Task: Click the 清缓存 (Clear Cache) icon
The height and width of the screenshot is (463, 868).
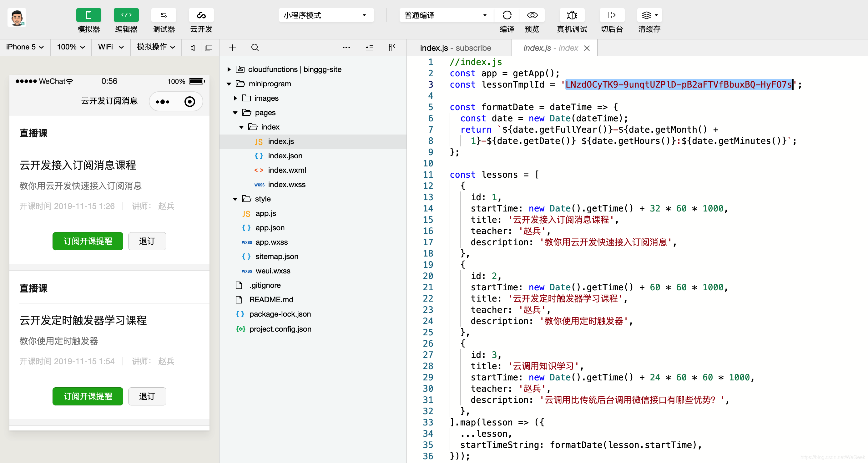Action: tap(650, 15)
